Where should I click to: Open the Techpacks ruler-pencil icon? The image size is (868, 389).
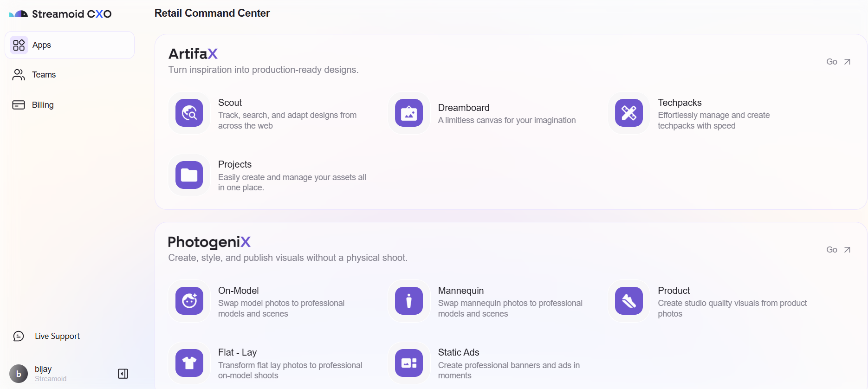[x=628, y=113]
